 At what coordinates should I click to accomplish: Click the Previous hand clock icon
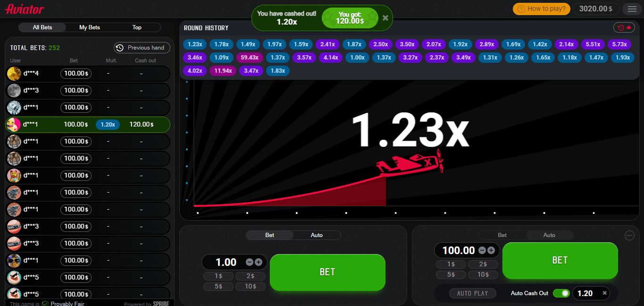[120, 47]
